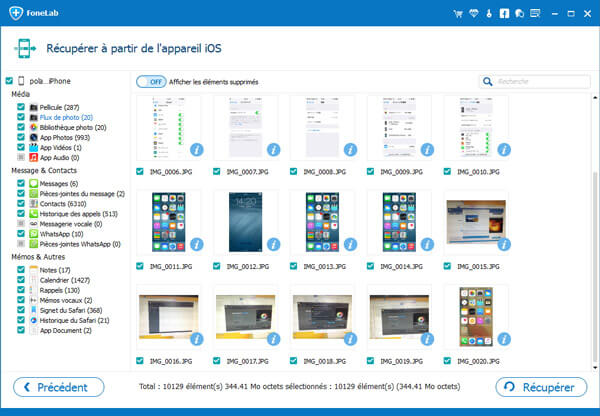Uncheck the WhatsApp (10) checkbox
The width and height of the screenshot is (600, 416).
tap(21, 233)
